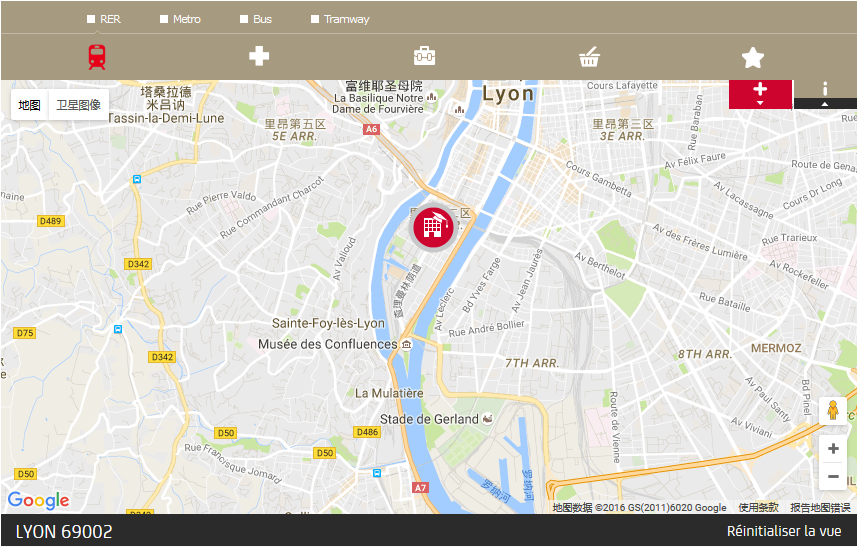Click Réinitialiser la vue link

pos(784,531)
